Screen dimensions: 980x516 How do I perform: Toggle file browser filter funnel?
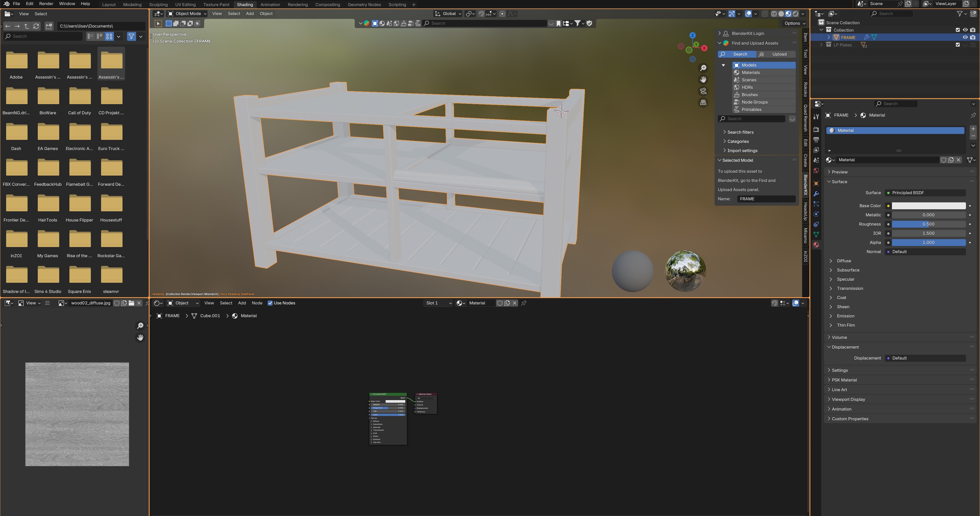(x=131, y=36)
